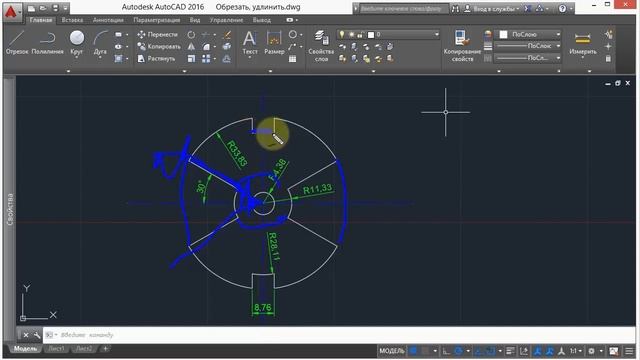Open the layer name dropdown list
The height and width of the screenshot is (360, 640).
pos(437,35)
